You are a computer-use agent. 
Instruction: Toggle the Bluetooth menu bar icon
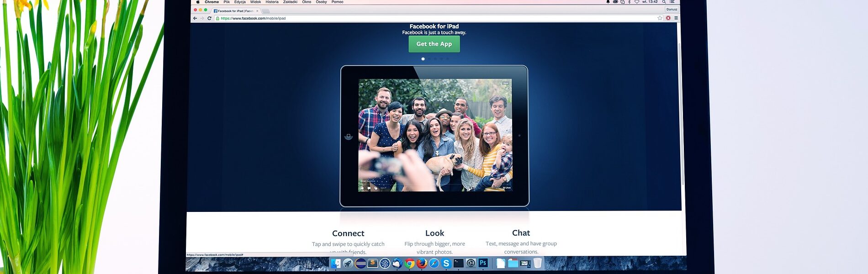pos(629,2)
